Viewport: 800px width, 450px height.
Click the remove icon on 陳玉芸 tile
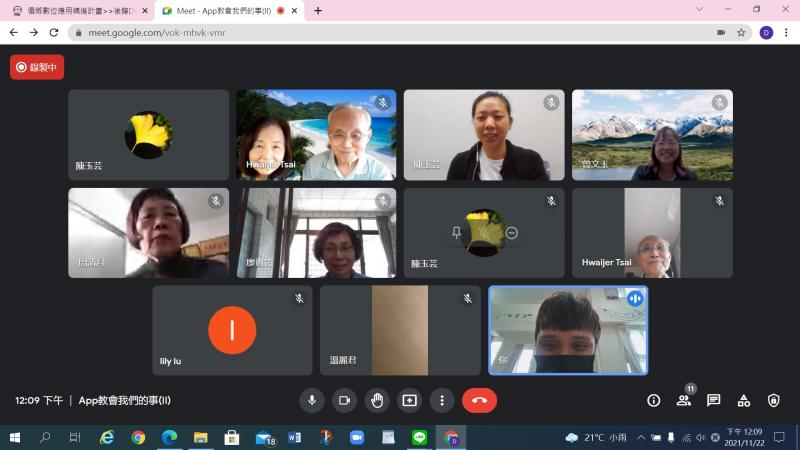[x=512, y=233]
